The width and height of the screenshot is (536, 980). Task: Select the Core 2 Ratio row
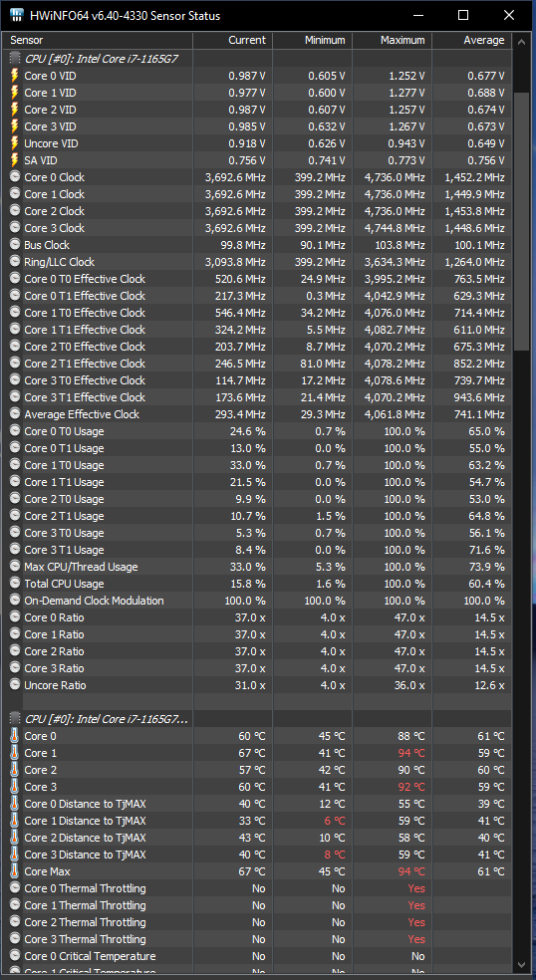pyautogui.click(x=258, y=651)
